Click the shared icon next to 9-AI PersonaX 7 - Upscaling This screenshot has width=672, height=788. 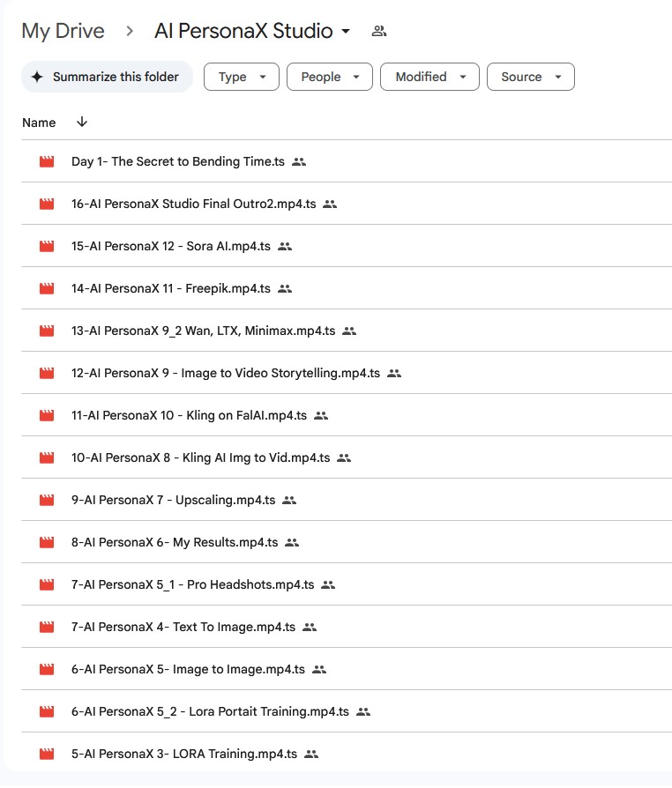289,500
